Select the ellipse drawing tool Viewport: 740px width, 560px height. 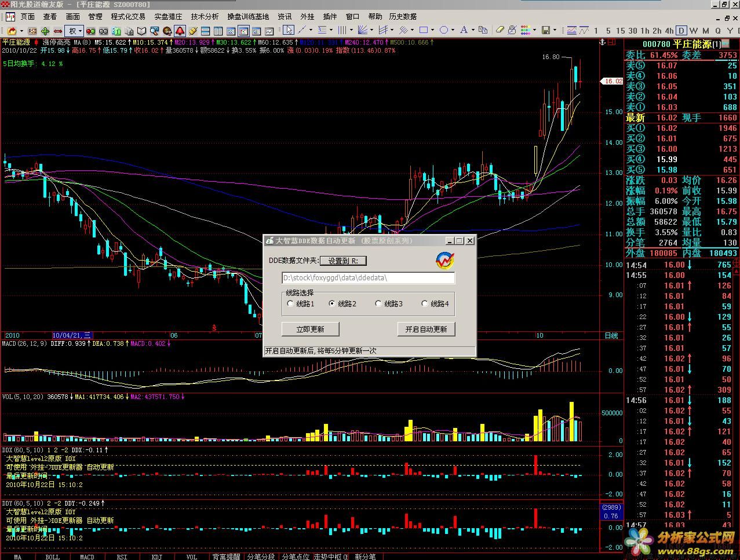[x=444, y=30]
